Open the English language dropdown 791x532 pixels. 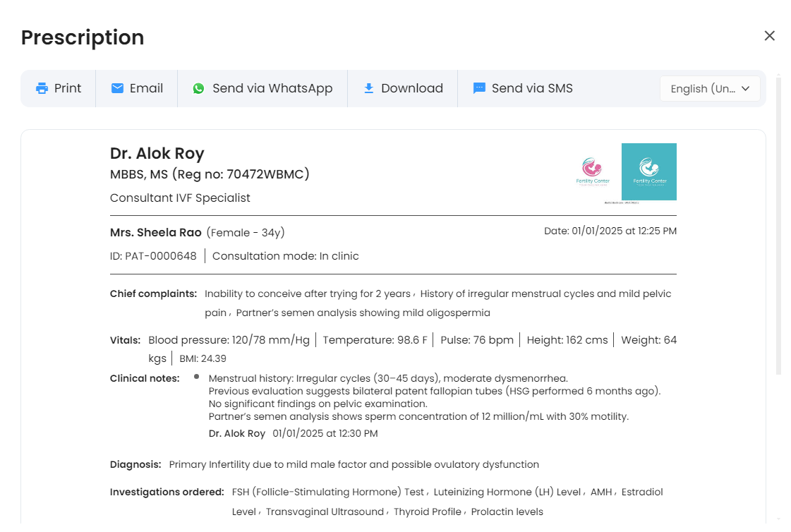[x=702, y=89]
